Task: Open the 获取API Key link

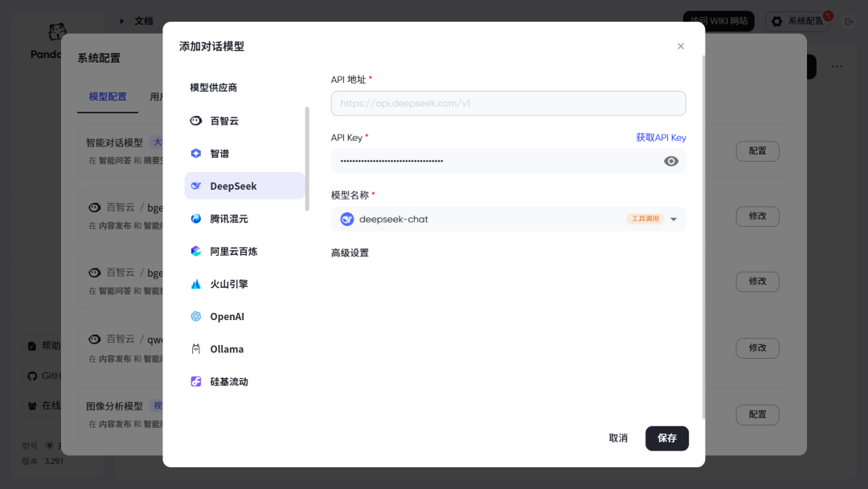Action: click(x=661, y=138)
